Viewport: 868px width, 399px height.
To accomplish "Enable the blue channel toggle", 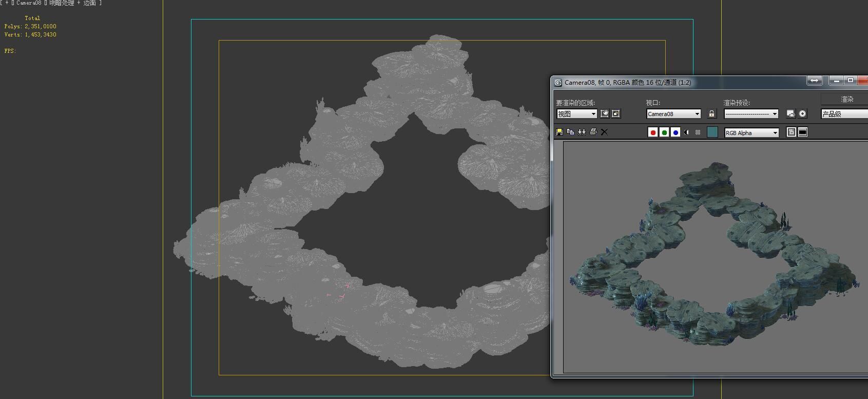I will pyautogui.click(x=676, y=132).
